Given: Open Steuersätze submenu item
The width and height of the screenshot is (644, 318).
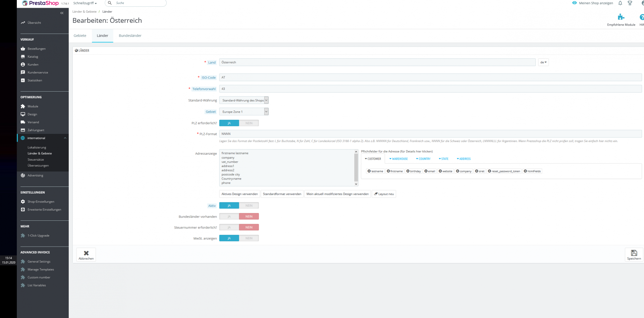Looking at the screenshot, I should pyautogui.click(x=36, y=160).
